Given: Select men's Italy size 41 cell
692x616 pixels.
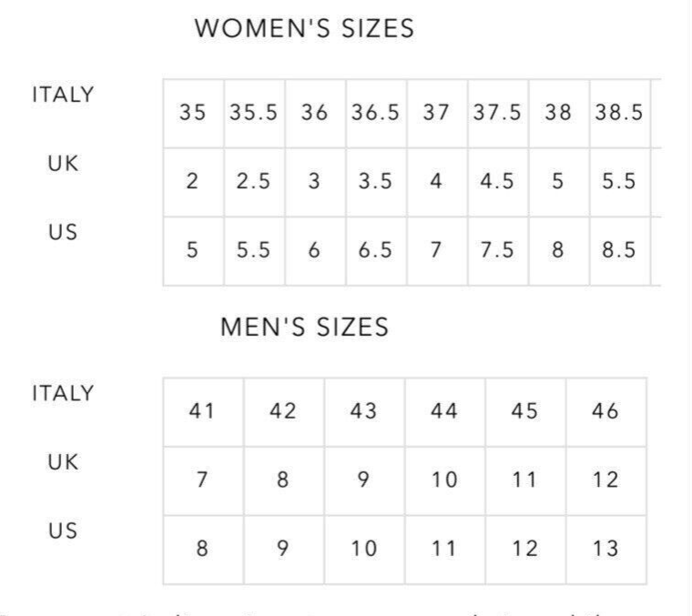Looking at the screenshot, I should [203, 412].
